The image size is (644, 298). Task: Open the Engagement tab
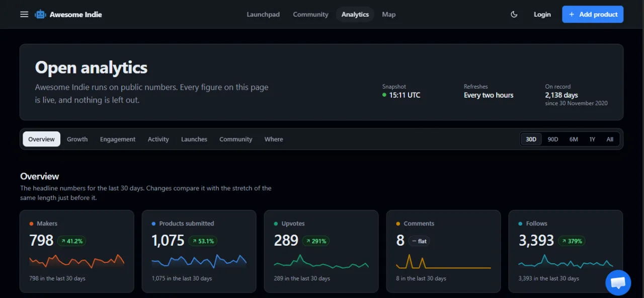pos(118,139)
